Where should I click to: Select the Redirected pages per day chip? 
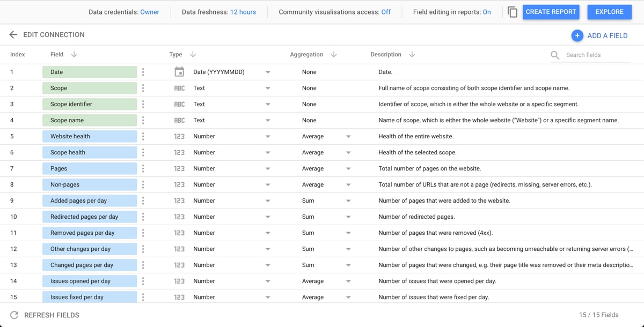90,217
